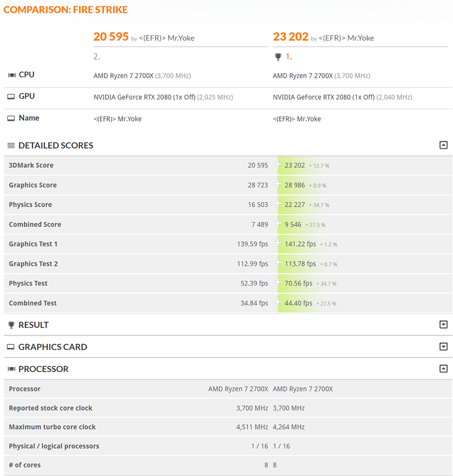Collapse the Processor section
The width and height of the screenshot is (453, 476).
(x=443, y=368)
